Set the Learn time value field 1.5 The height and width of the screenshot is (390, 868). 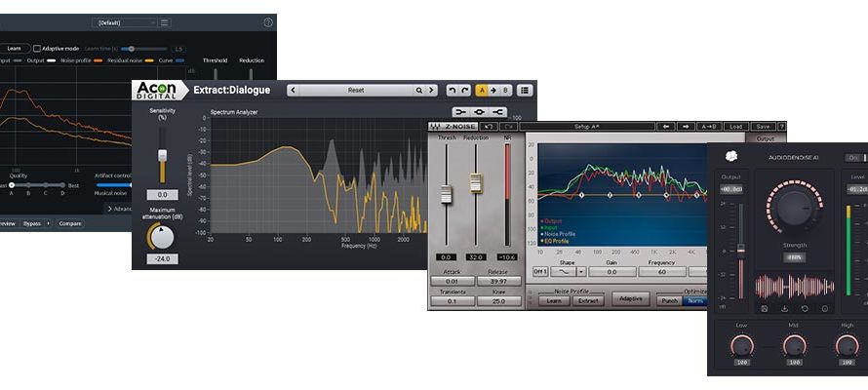point(178,49)
